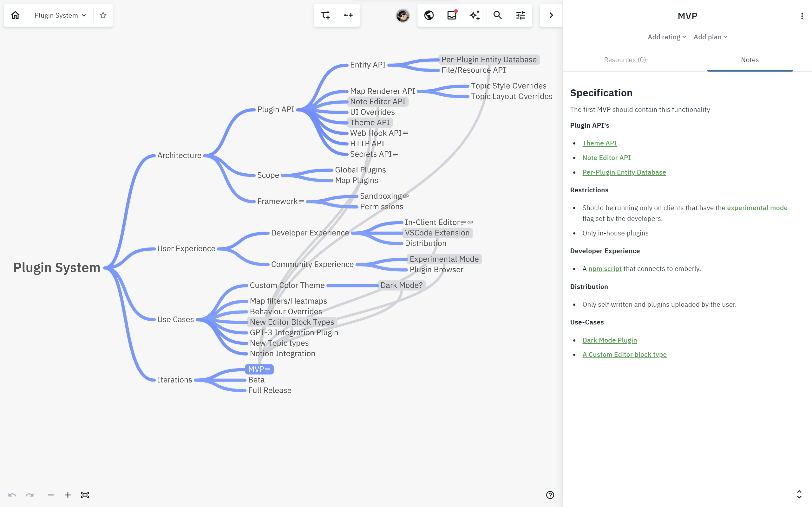Click the zoom-out minus button

pyautogui.click(x=50, y=495)
